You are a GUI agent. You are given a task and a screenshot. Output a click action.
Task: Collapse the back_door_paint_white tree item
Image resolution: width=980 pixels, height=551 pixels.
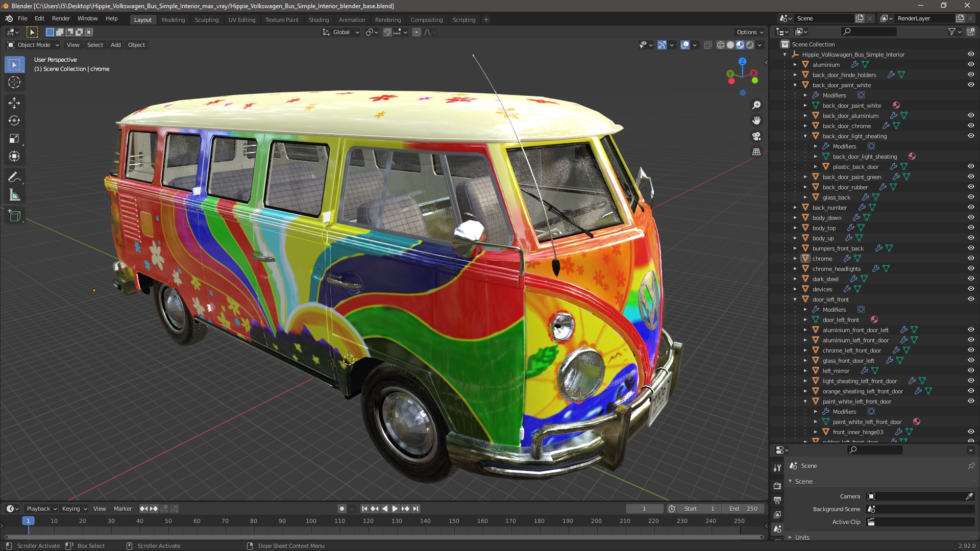(795, 85)
